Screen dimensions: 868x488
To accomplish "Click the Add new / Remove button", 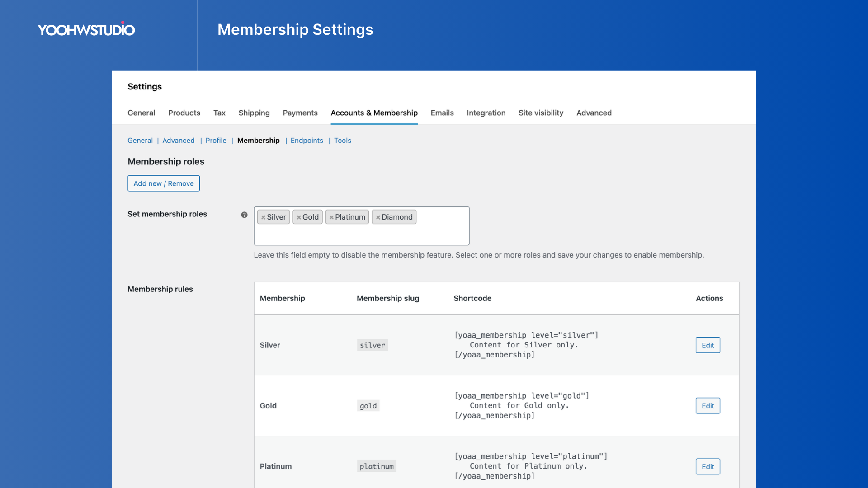I will (x=163, y=183).
